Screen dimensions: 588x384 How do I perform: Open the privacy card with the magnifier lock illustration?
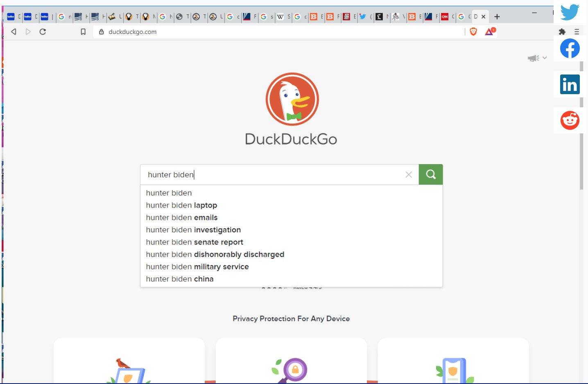pos(291,360)
